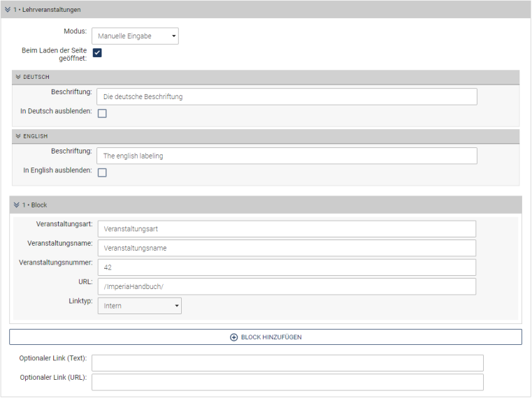This screenshot has width=532, height=398.
Task: Focus the Veranstaltungsname input field
Action: pyautogui.click(x=287, y=248)
